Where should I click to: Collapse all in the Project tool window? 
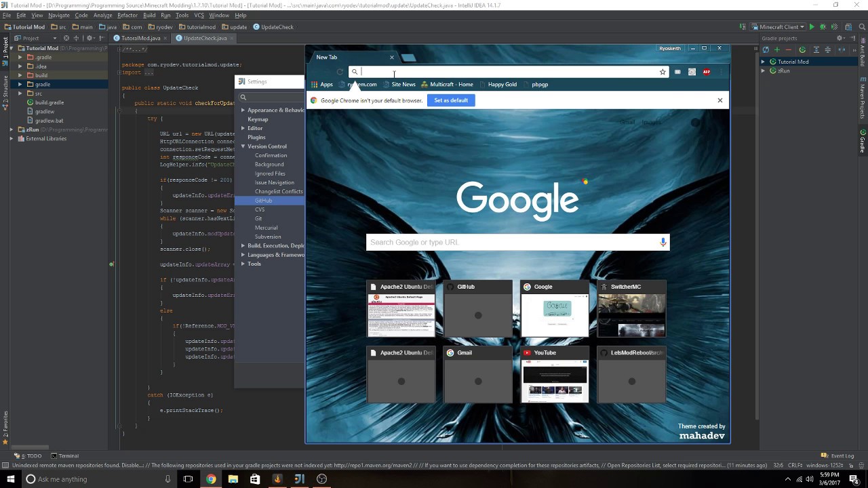76,38
